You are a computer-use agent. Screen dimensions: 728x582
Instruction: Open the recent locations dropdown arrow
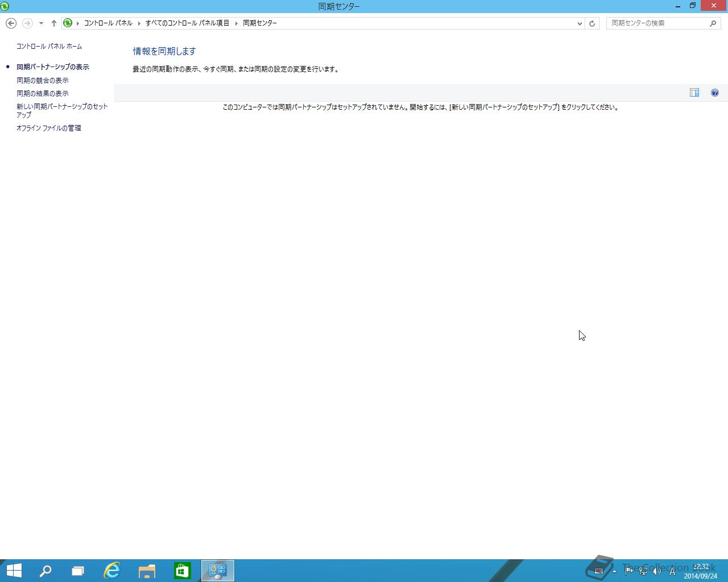click(x=41, y=23)
